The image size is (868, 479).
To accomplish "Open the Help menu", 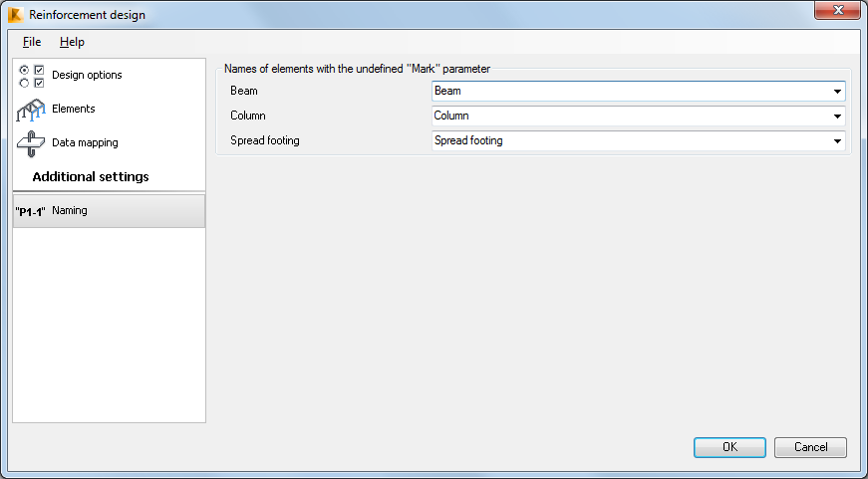I will pyautogui.click(x=72, y=42).
